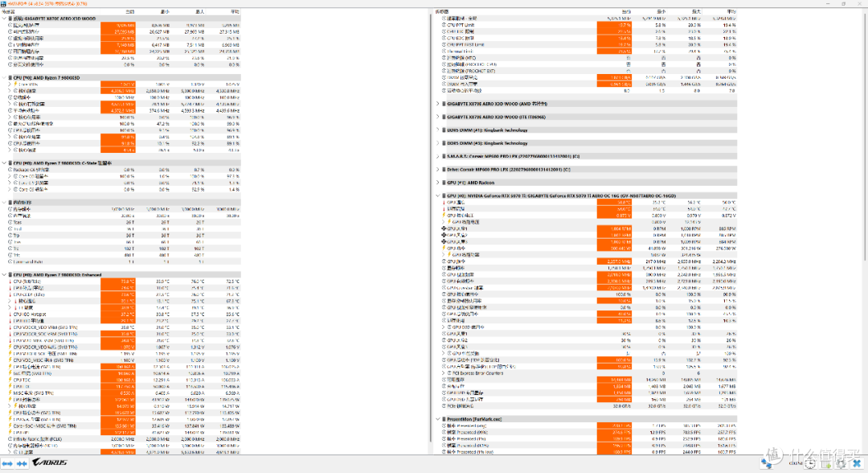Click the chip icon of Drive: Corsair MP600 group
This screenshot has height=473, width=868.
coord(444,170)
